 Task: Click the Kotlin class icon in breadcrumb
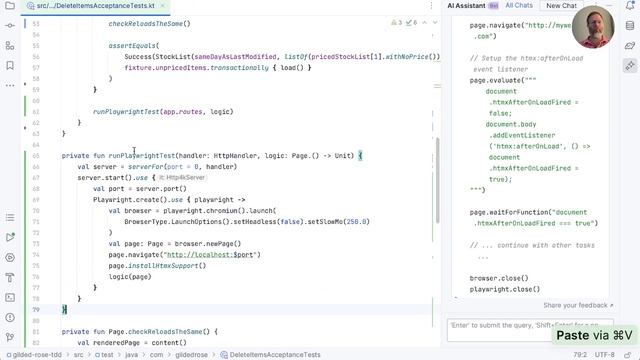[224, 355]
